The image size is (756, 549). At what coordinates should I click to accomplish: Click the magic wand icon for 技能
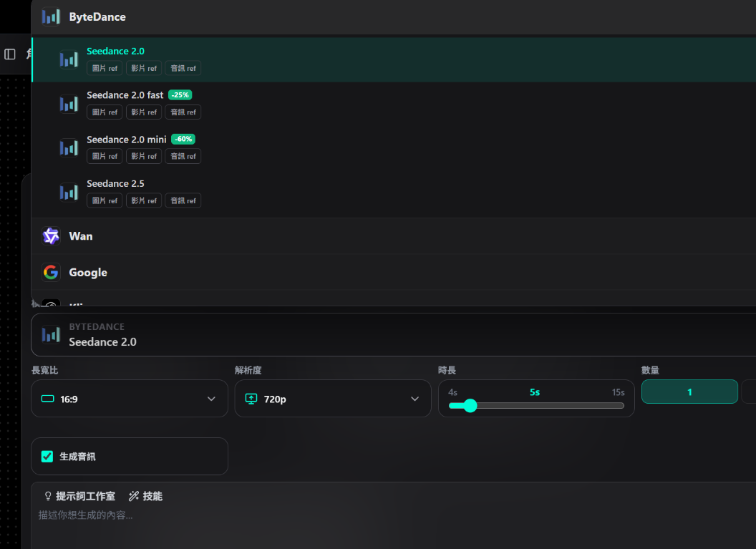(134, 496)
